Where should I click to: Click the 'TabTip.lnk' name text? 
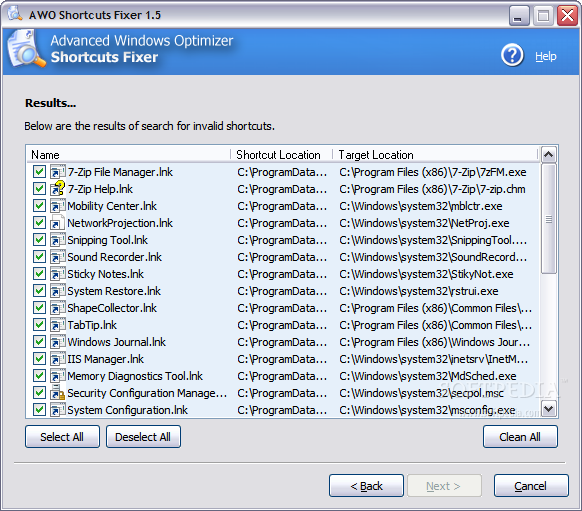(92, 325)
